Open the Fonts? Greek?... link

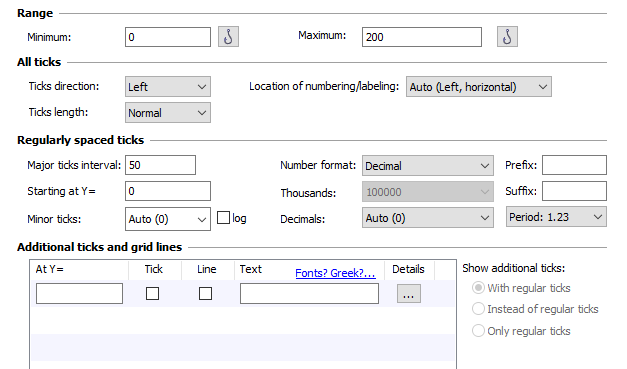click(335, 273)
